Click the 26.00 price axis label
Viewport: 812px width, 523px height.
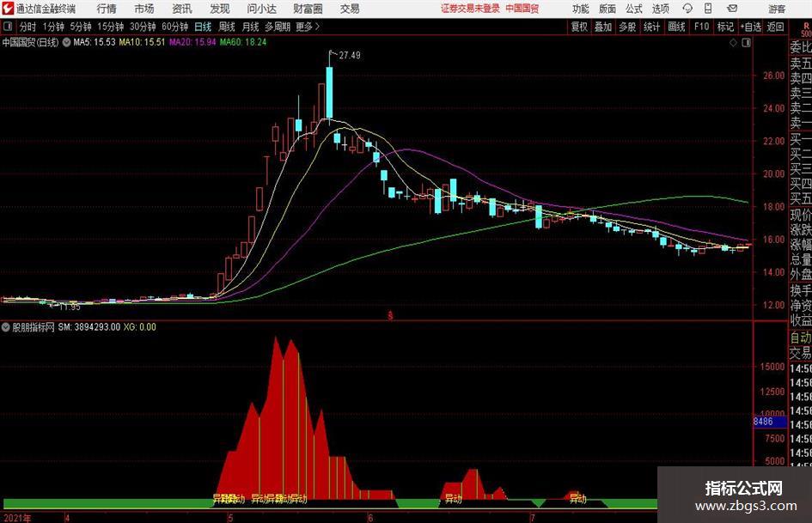point(773,76)
